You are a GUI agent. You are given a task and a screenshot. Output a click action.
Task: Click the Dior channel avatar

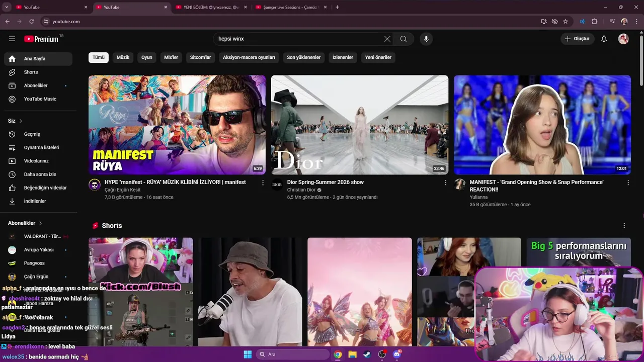(x=277, y=185)
